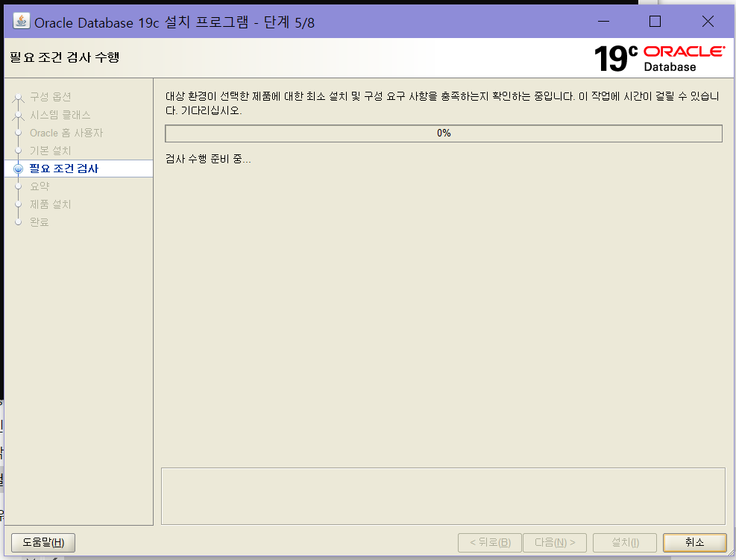Select the 요약 step
736x560 pixels.
pos(40,186)
